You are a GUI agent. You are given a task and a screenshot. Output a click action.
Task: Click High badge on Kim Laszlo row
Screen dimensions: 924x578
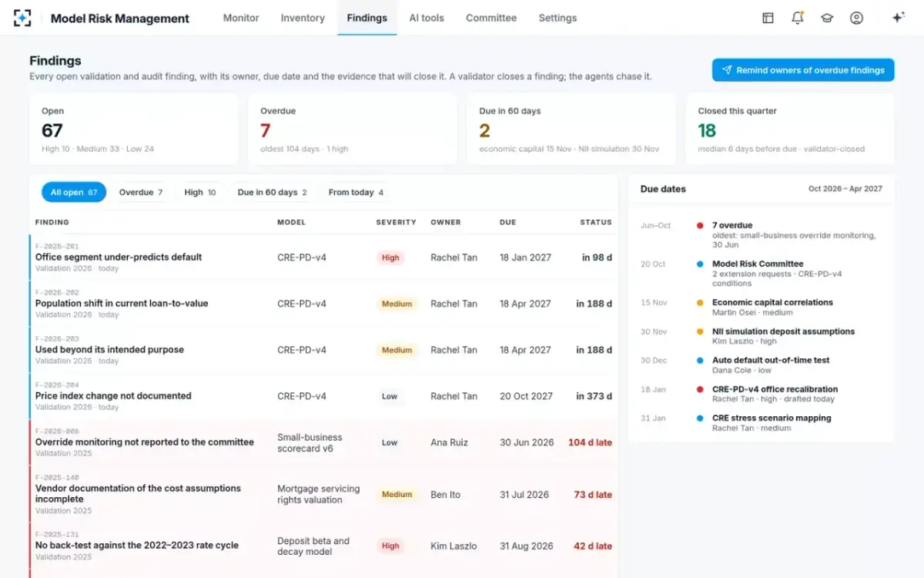[390, 546]
